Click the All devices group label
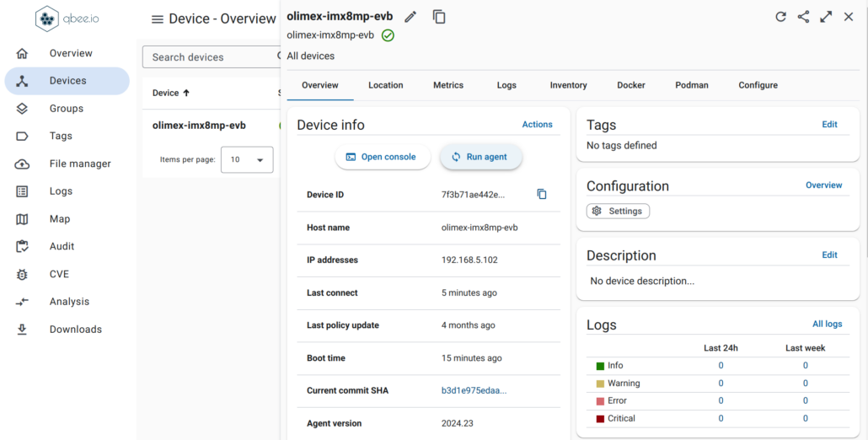868x440 pixels. click(x=311, y=56)
